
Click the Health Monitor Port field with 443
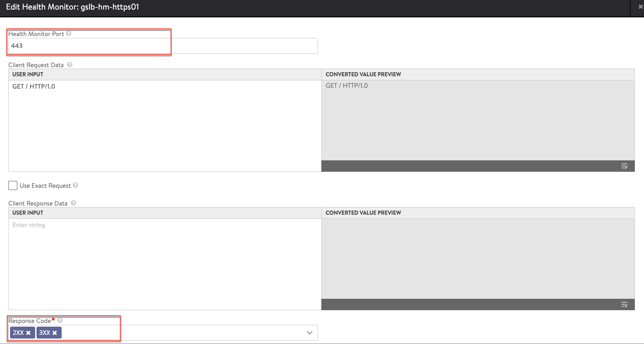162,46
